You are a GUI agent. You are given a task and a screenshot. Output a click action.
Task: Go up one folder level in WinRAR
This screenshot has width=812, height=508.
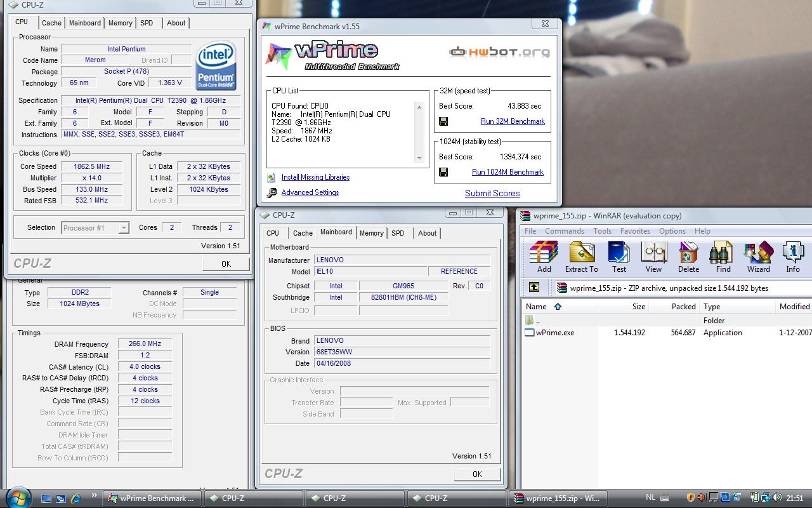pos(534,288)
